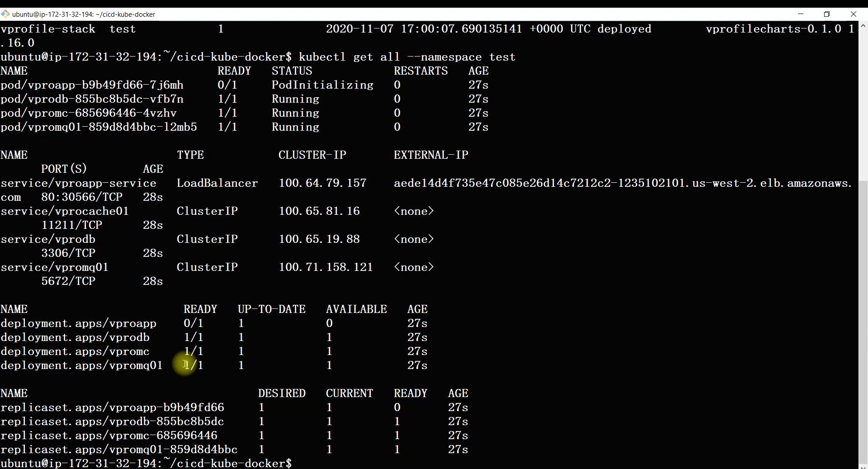This screenshot has height=469, width=868.
Task: Click port text '3306/TCP'
Action: (68, 253)
